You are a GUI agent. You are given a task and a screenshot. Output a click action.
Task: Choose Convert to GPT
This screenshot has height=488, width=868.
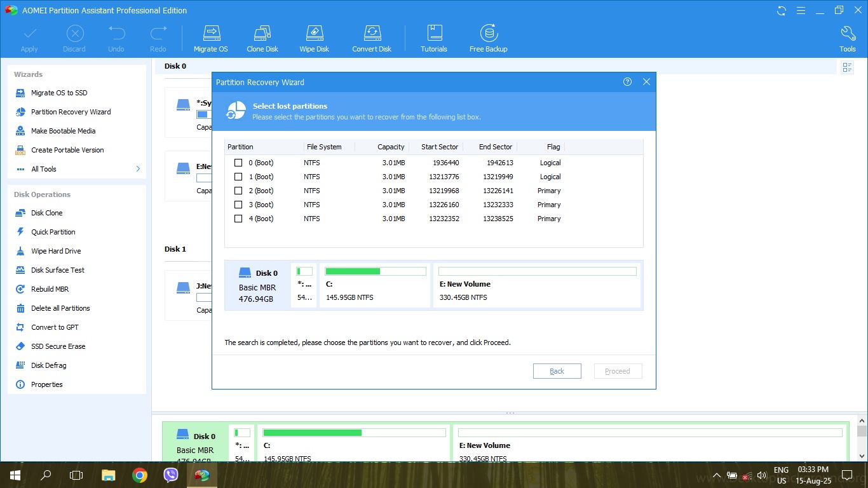tap(55, 327)
